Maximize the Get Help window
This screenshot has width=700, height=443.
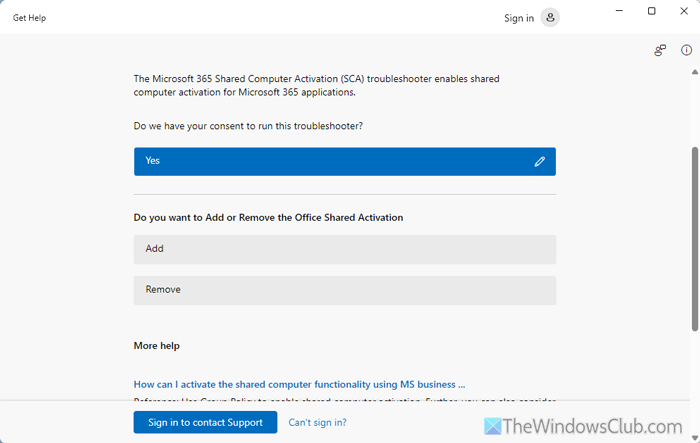pos(652,11)
